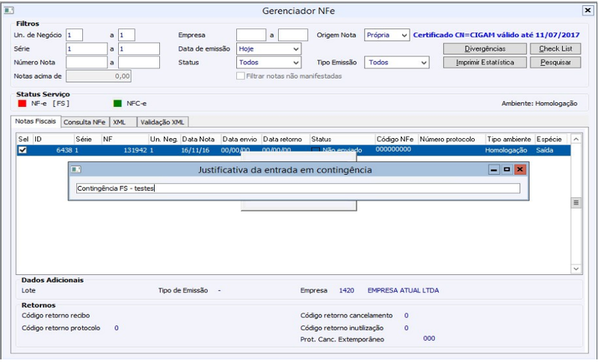The height and width of the screenshot is (364, 598).
Task: Click the Data envio column header
Action: pos(241,139)
